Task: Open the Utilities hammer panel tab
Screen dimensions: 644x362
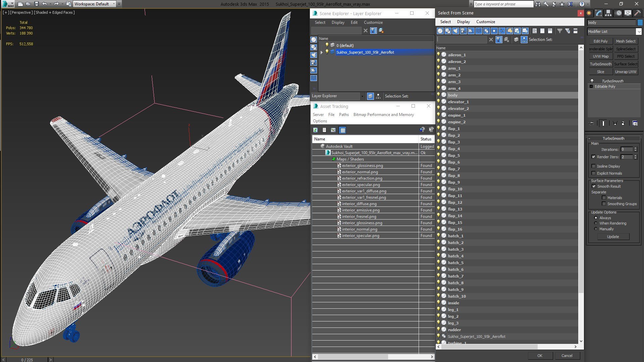Action: click(637, 13)
